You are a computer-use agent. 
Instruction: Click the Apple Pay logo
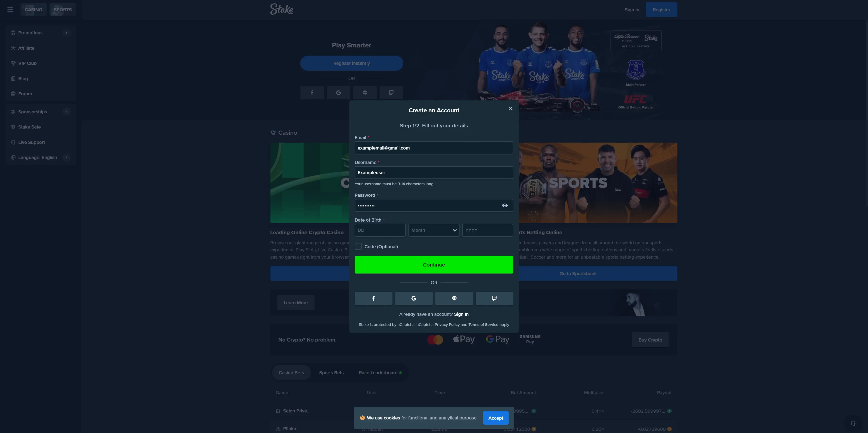464,339
